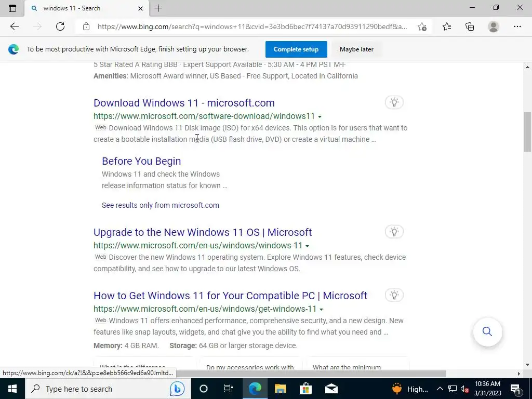The width and height of the screenshot is (532, 399).
Task: Open Bing chat icon in taskbar search
Action: 177,389
